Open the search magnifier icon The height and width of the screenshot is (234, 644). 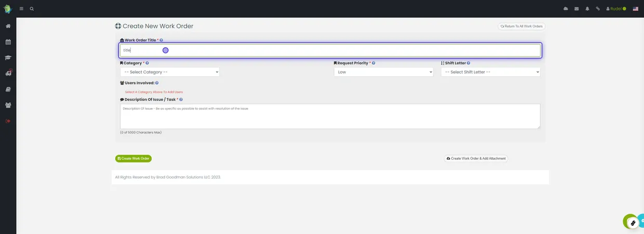pyautogui.click(x=32, y=9)
